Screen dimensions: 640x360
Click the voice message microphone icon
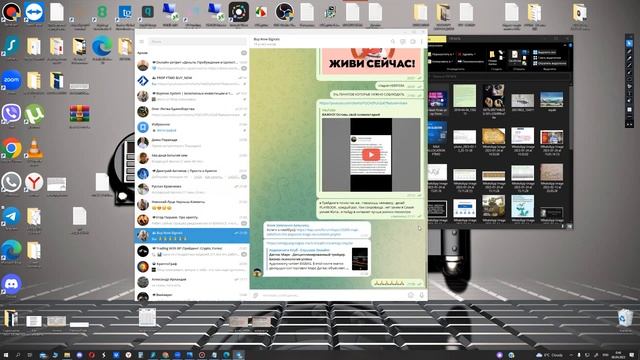click(x=422, y=295)
